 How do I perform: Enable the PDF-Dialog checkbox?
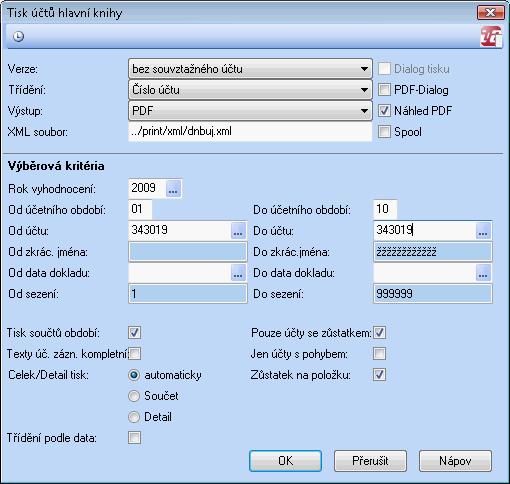click(384, 90)
